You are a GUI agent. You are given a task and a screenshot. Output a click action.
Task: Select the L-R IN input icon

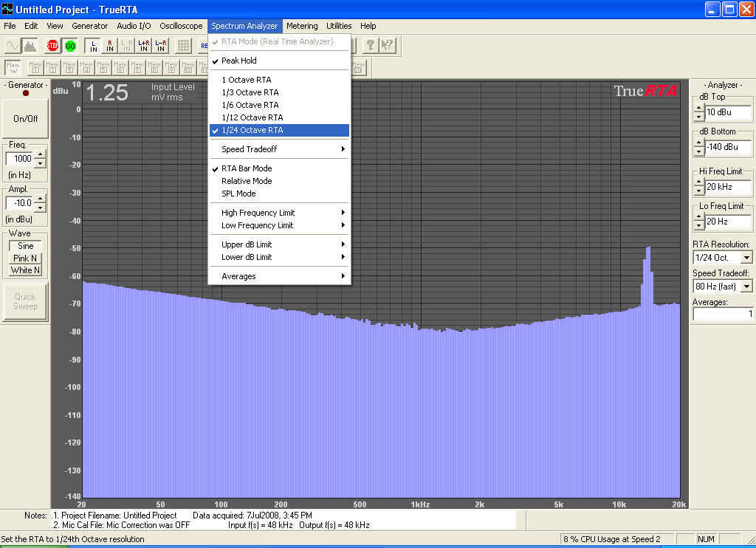point(160,46)
